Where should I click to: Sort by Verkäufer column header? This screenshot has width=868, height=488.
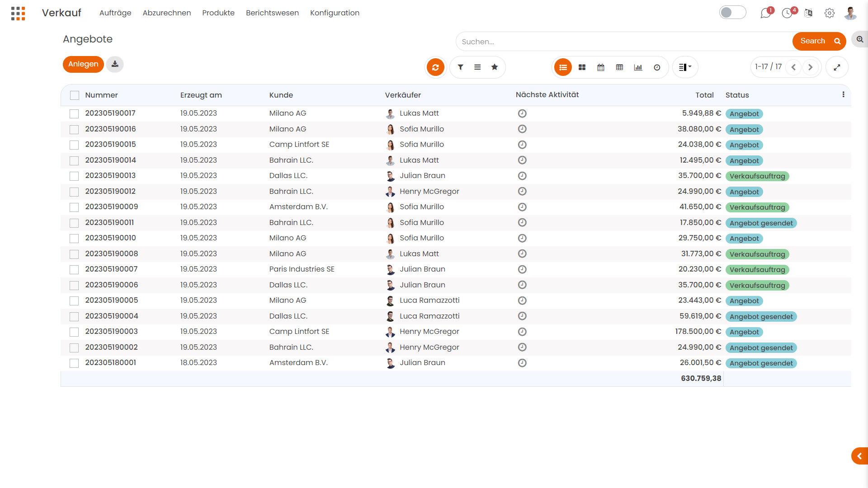[403, 95]
